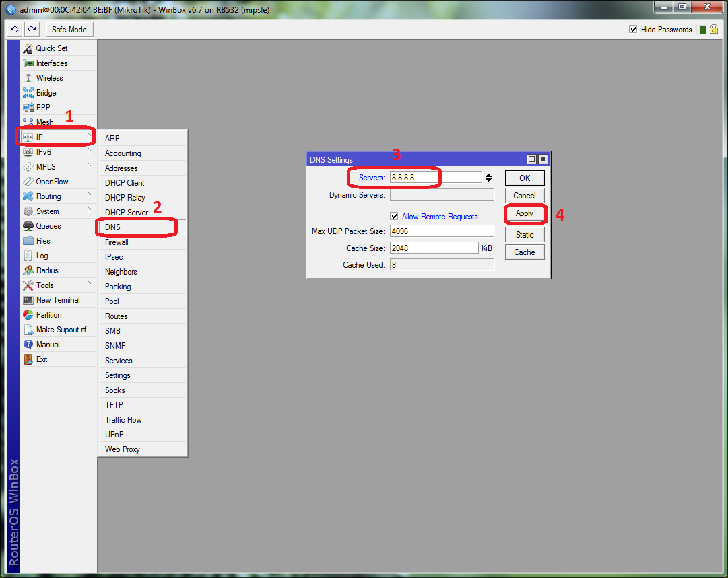The height and width of the screenshot is (578, 728).
Task: Click the Quick Set wand icon
Action: tap(28, 48)
